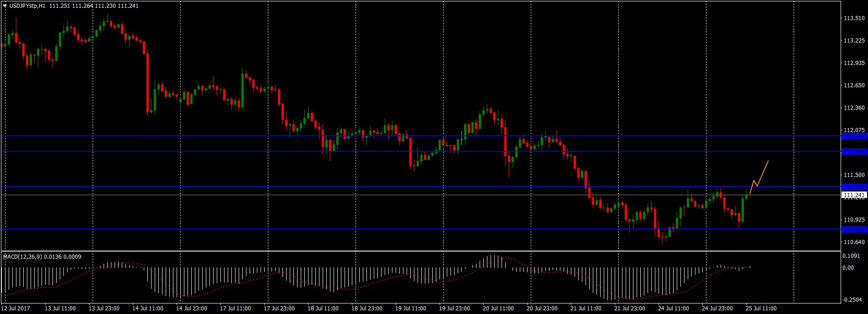Viewport: 868px width, 314px height.
Task: Click the 13 Jul 23:00 time label
Action: pos(104,309)
